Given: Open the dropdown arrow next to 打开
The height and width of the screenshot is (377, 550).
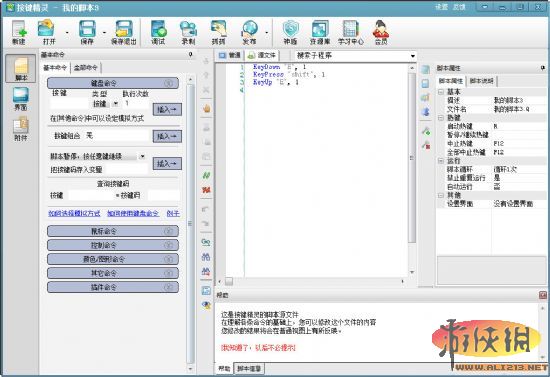Looking at the screenshot, I should (67, 33).
